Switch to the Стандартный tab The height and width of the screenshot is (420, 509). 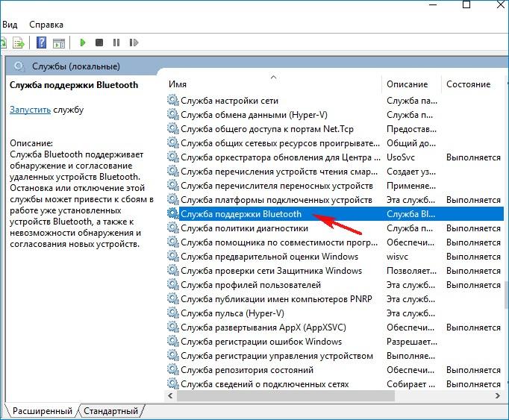point(110,411)
